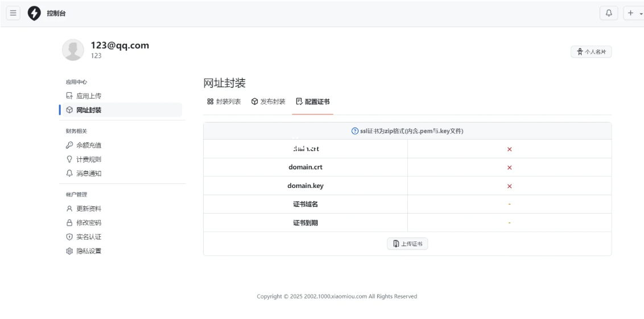644x319 pixels.
Task: Open 实名认证 verification page
Action: coord(88,237)
